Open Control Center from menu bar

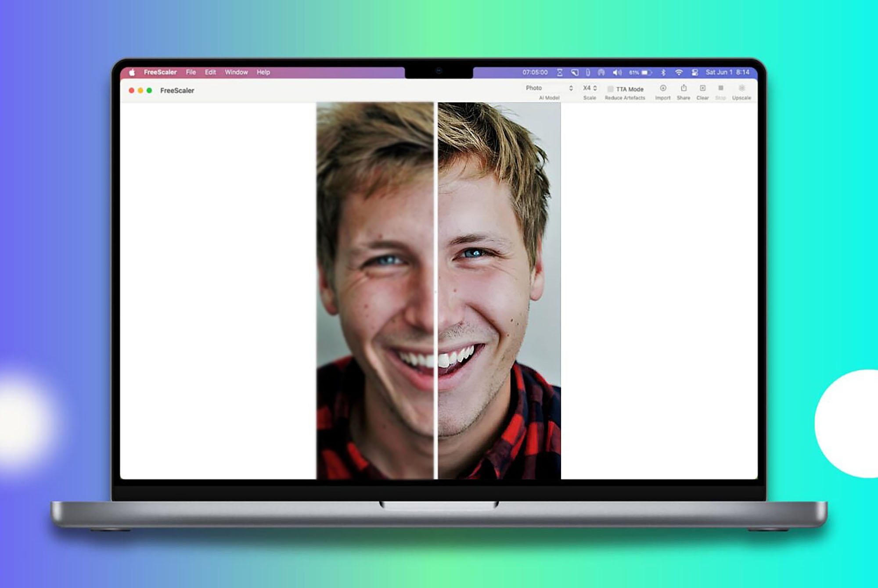[x=694, y=72]
